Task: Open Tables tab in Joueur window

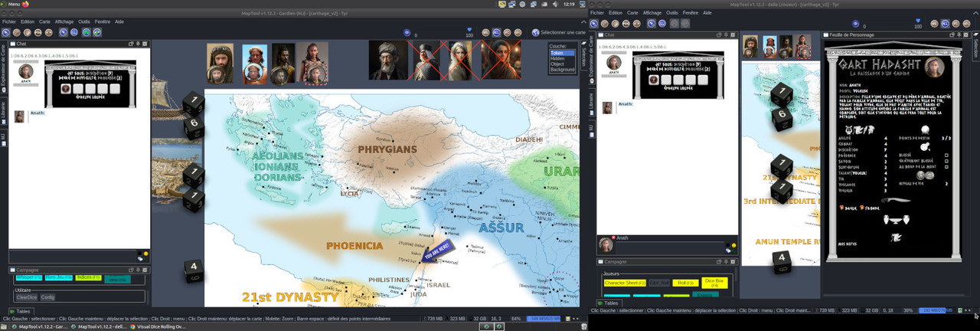Action: pyautogui.click(x=609, y=303)
